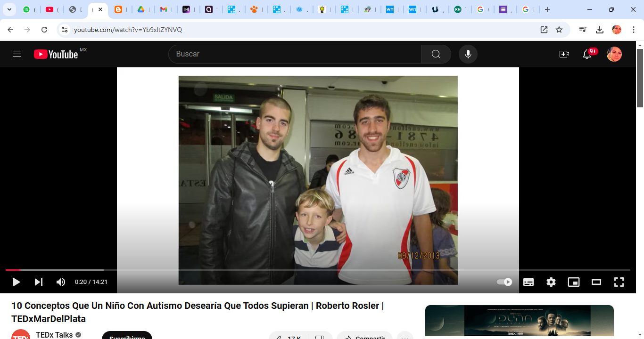Open the TEDx Talks channel link
The width and height of the screenshot is (644, 339).
tap(54, 335)
